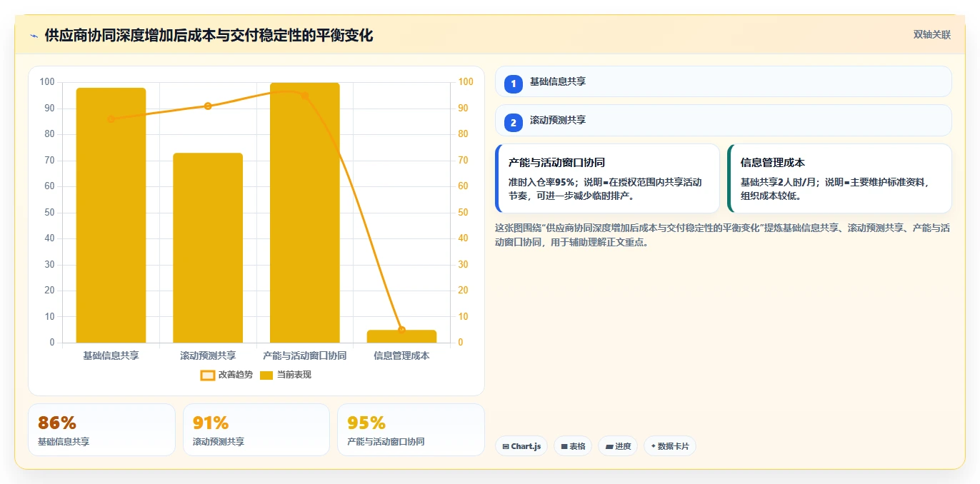980x484 pixels.
Task: Click the number 1 badge icon
Action: click(513, 84)
